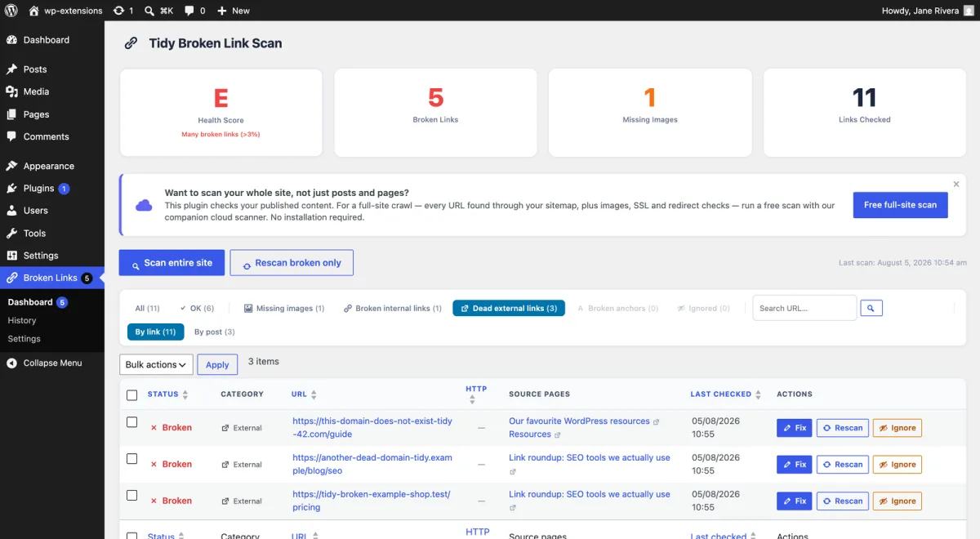Image resolution: width=980 pixels, height=539 pixels.
Task: Open the History submenu item
Action: (22, 321)
